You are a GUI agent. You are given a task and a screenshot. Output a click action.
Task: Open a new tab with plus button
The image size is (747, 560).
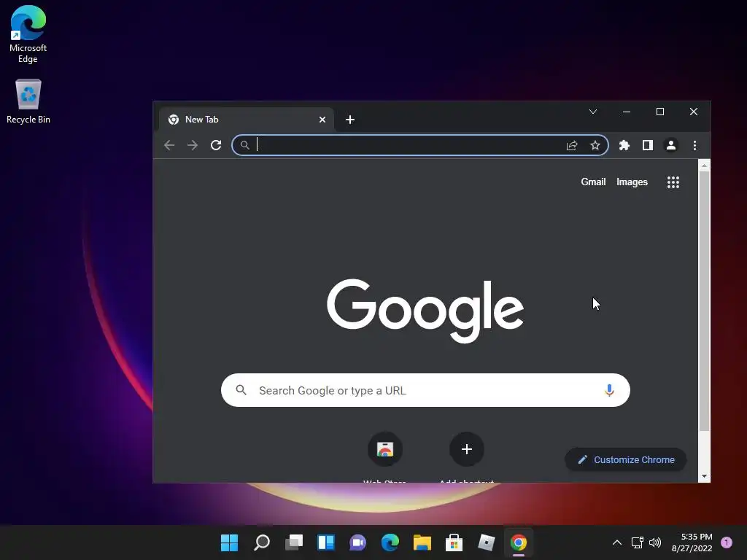tap(350, 120)
